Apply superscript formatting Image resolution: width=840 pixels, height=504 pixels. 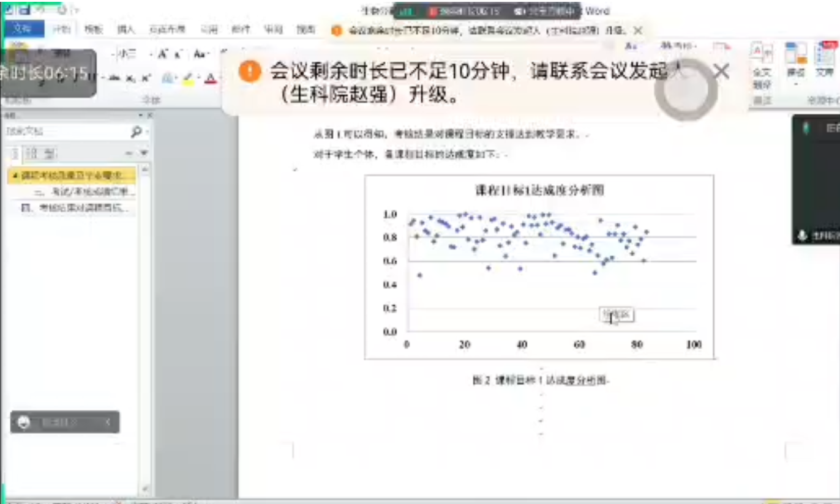coord(146,78)
